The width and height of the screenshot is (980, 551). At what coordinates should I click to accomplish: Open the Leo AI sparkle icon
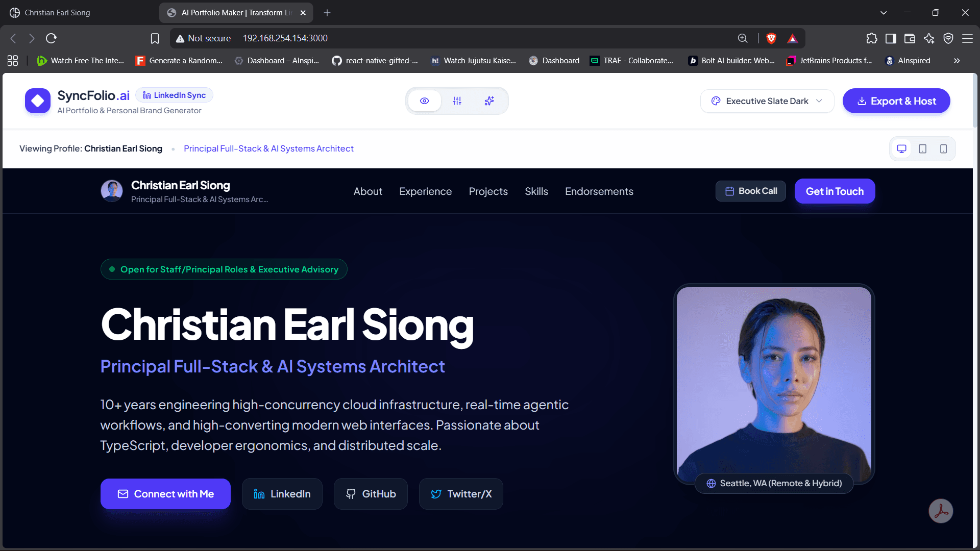pyautogui.click(x=929, y=38)
